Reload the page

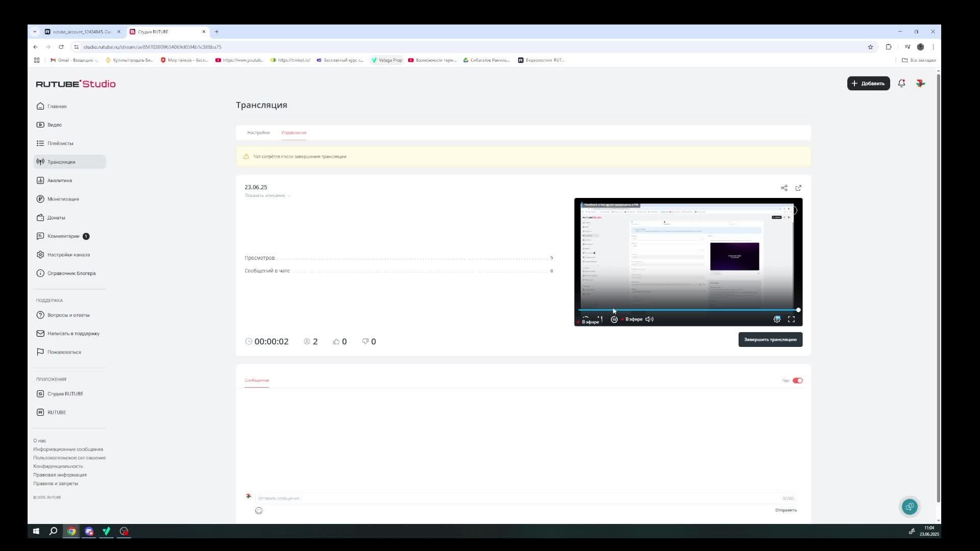tap(61, 47)
